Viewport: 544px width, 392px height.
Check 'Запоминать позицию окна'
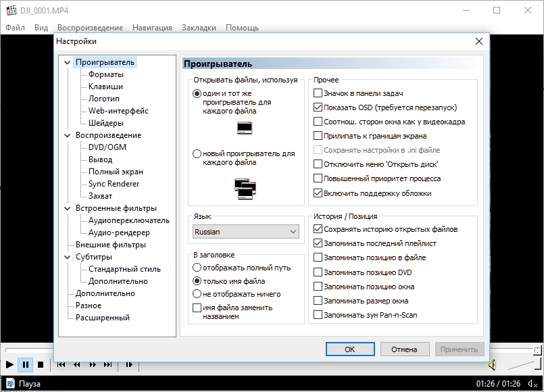pyautogui.click(x=318, y=287)
